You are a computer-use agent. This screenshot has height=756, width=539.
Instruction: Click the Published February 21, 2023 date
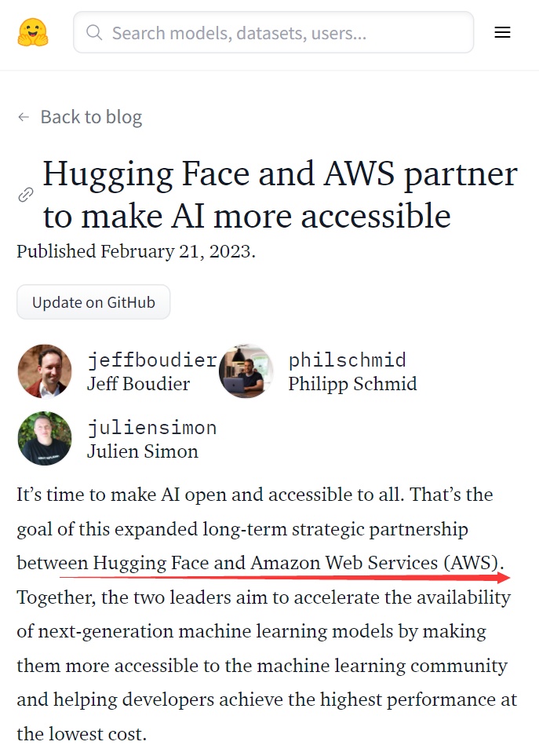coord(136,251)
